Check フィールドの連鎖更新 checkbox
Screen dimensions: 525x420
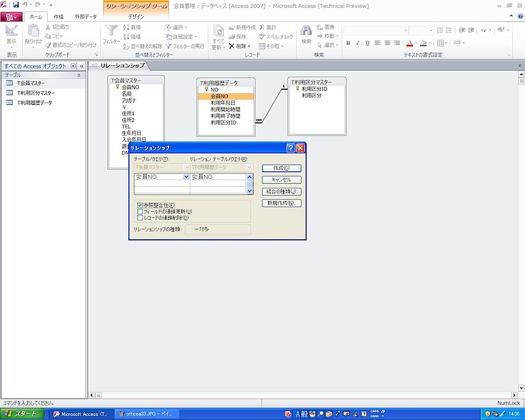[140, 212]
